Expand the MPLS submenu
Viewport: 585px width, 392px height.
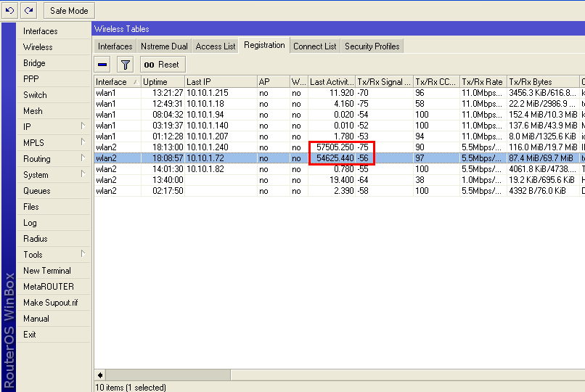[x=54, y=143]
